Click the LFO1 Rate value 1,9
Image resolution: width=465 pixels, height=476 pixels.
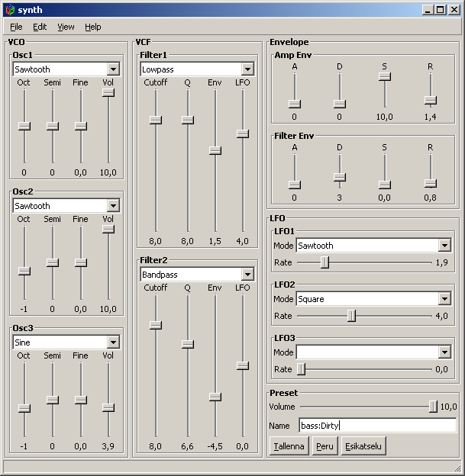441,262
